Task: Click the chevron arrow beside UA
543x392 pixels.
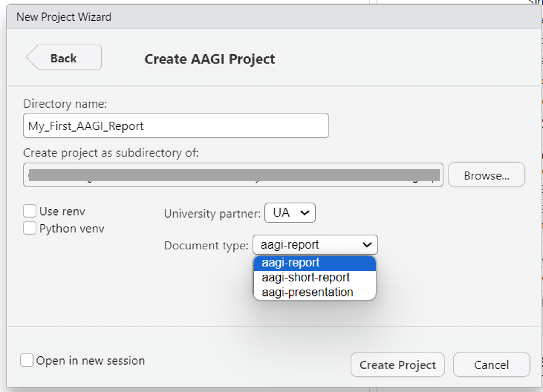Action: pyautogui.click(x=305, y=213)
